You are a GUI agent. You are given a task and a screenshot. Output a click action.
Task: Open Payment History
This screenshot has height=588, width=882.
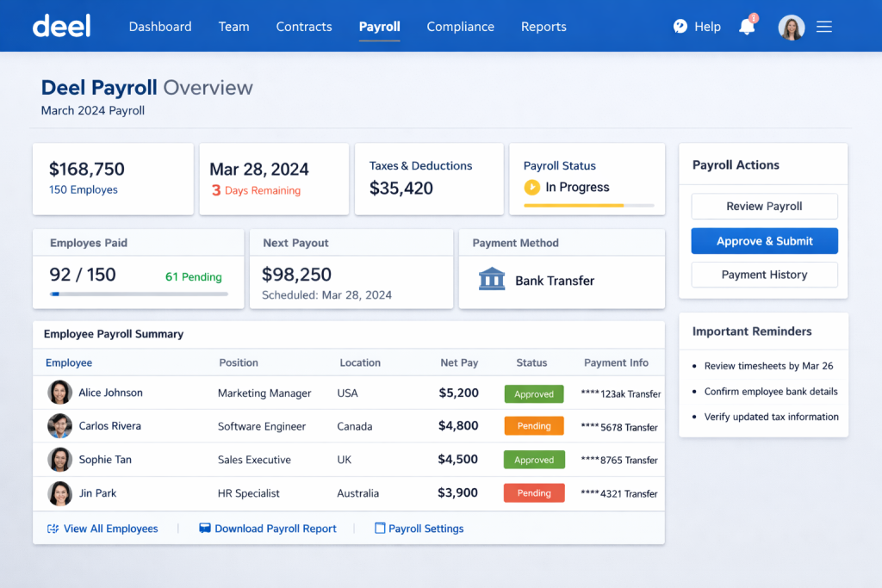765,275
